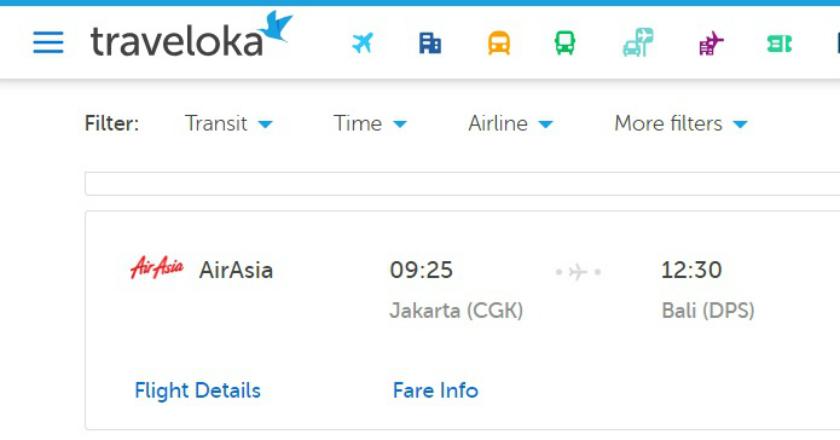The width and height of the screenshot is (840, 440).
Task: Open the green ticket Activities icon
Action: (x=779, y=43)
